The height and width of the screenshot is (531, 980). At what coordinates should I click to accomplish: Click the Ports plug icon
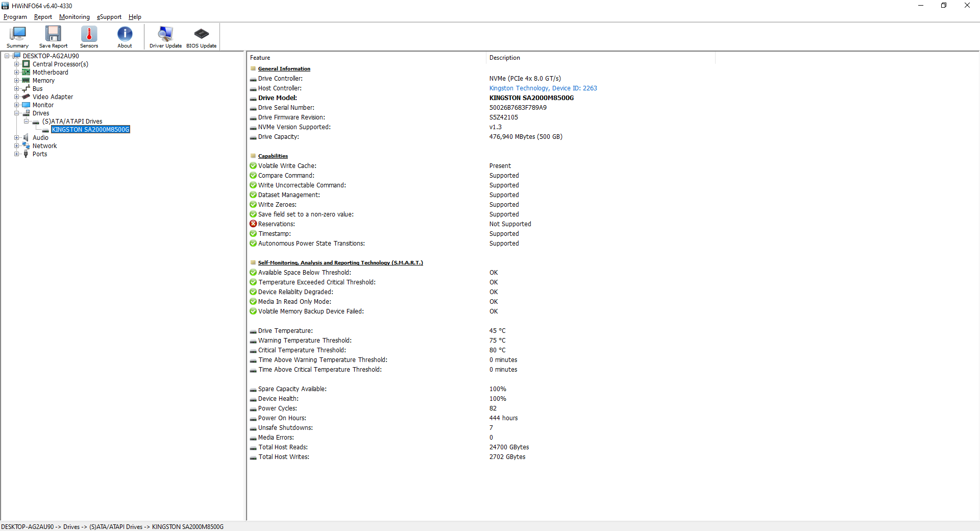(x=26, y=154)
